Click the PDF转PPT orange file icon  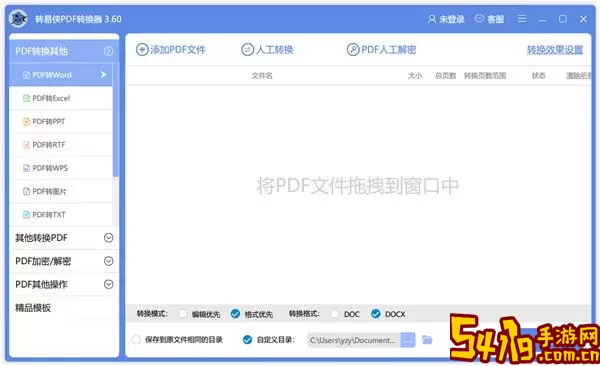point(26,122)
